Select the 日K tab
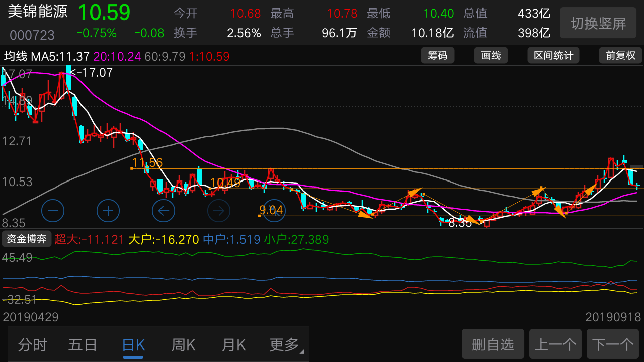Viewport: 644px width, 362px height. click(133, 345)
